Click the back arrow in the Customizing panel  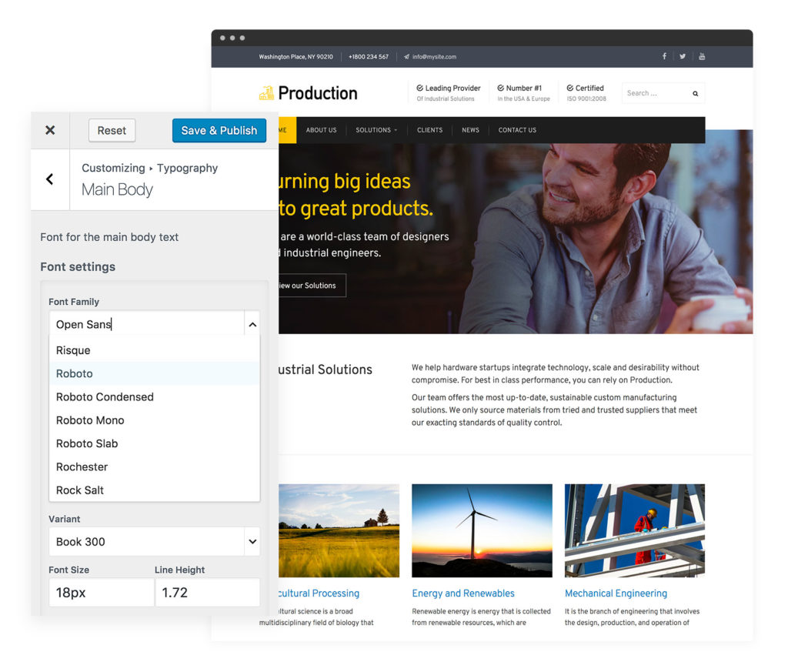(49, 179)
